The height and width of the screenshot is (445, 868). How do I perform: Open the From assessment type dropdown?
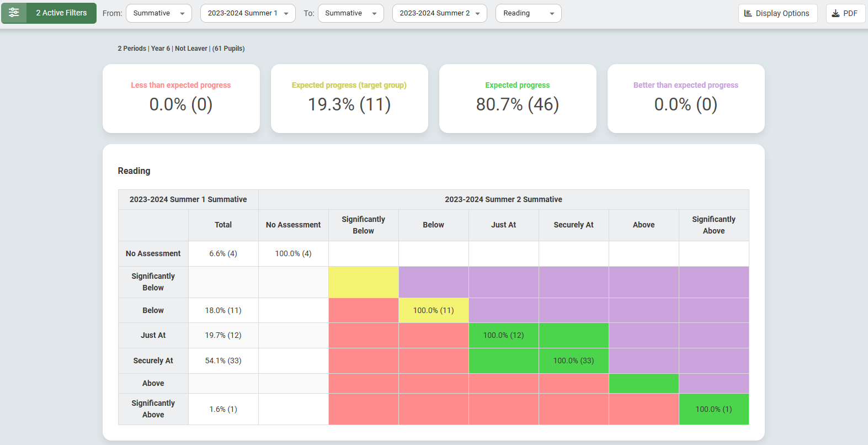158,13
